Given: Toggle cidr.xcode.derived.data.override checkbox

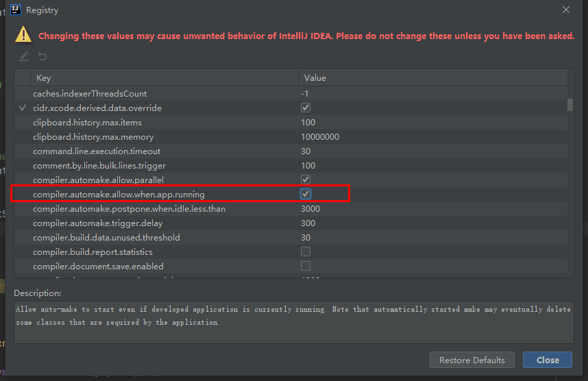Looking at the screenshot, I should point(306,108).
